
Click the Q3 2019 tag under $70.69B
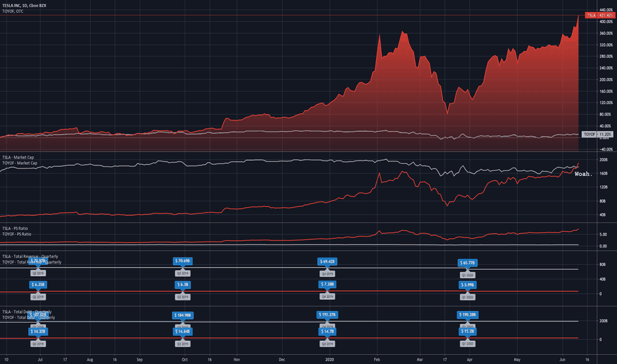coord(183,273)
